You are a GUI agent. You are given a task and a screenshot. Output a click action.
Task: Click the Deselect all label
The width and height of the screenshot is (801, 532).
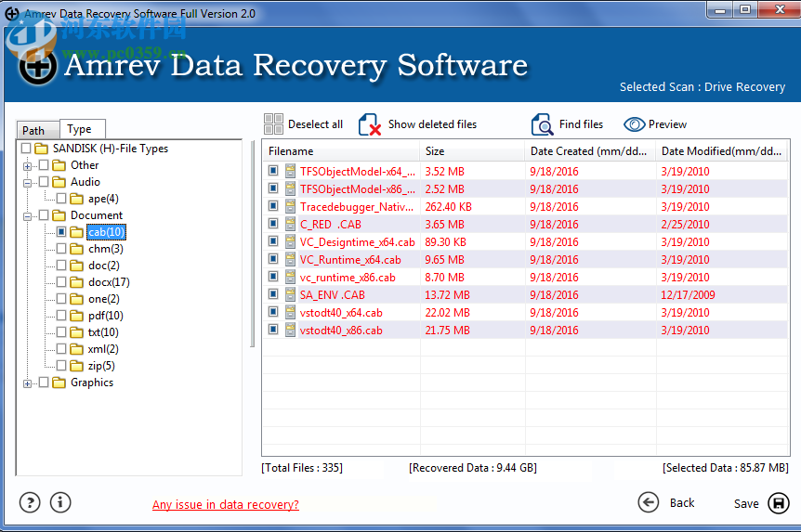click(x=315, y=124)
